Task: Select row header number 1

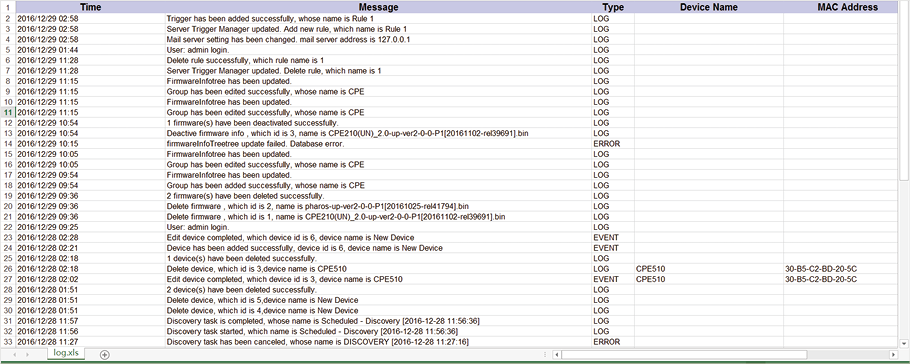Action: pyautogui.click(x=8, y=8)
